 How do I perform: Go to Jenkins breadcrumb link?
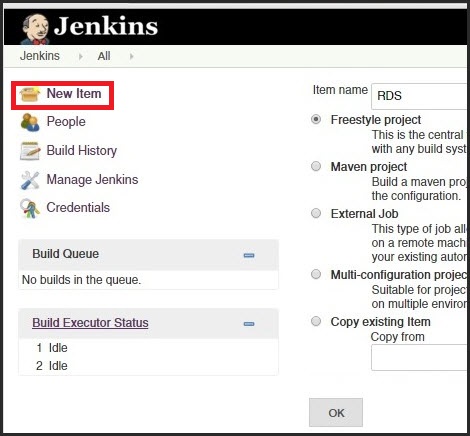(x=40, y=56)
